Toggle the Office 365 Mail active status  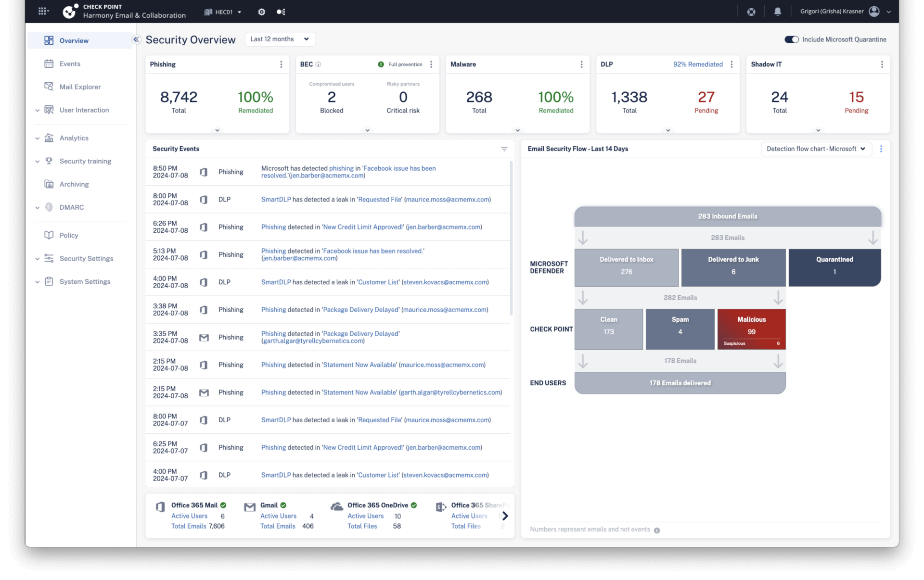(x=225, y=505)
